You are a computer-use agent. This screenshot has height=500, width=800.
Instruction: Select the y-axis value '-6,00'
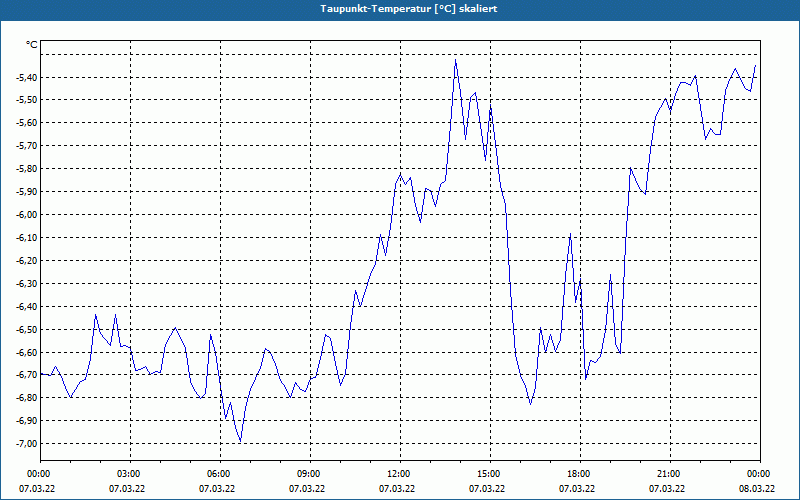[x=27, y=215]
